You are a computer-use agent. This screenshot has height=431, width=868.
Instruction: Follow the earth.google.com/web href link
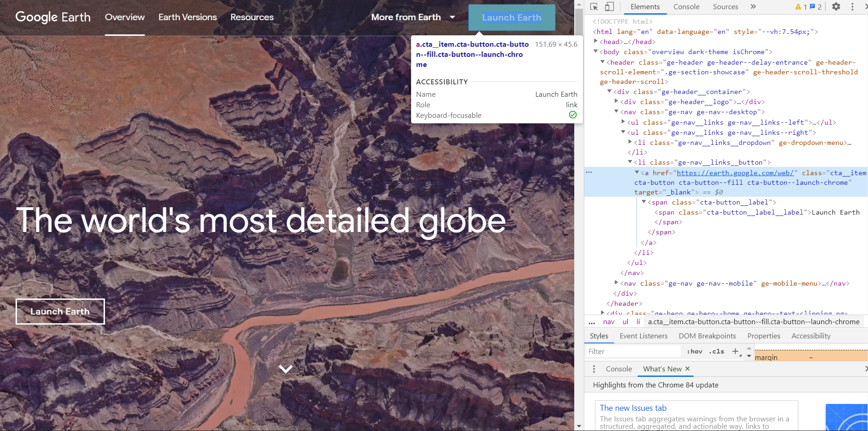click(735, 173)
